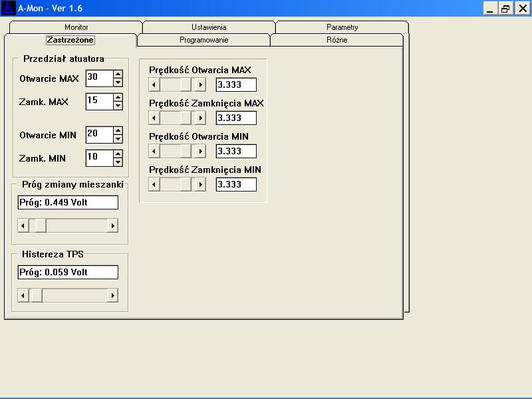This screenshot has height=399, width=532.
Task: Open the Parametry tab
Action: (342, 27)
